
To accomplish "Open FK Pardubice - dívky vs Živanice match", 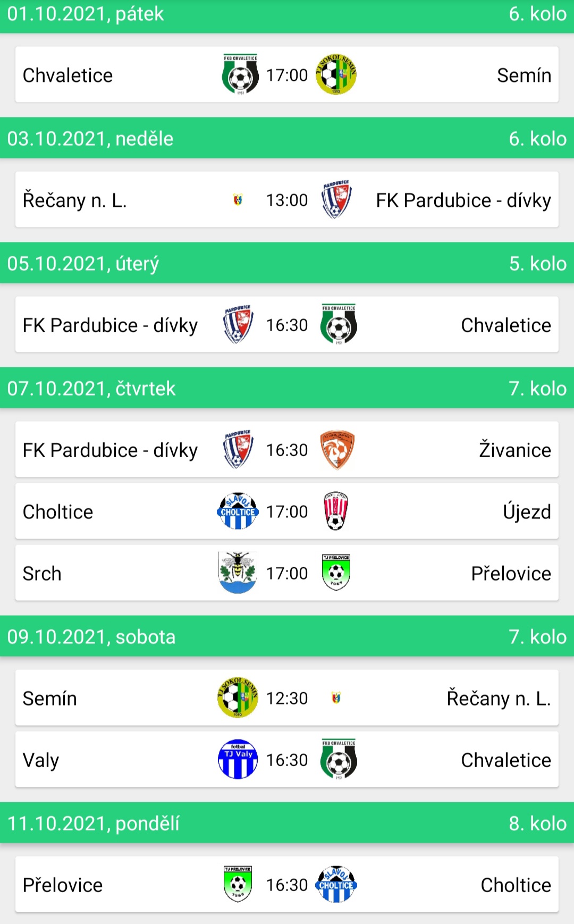I will pos(287,450).
